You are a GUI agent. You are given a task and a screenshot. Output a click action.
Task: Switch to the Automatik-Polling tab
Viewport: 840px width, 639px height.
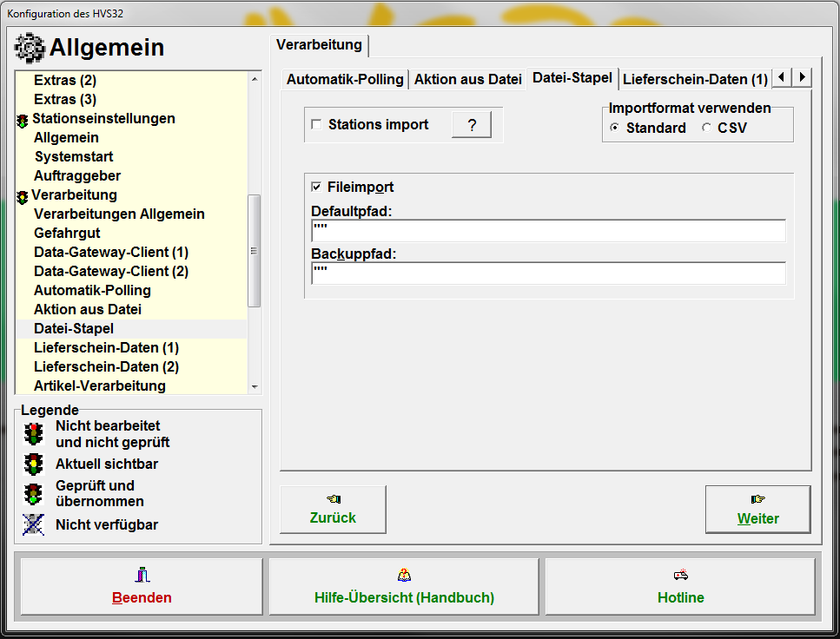pos(345,79)
